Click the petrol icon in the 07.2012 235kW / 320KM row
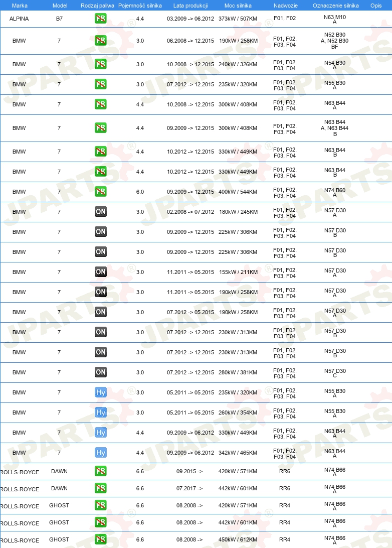The image size is (392, 548). coord(101,84)
